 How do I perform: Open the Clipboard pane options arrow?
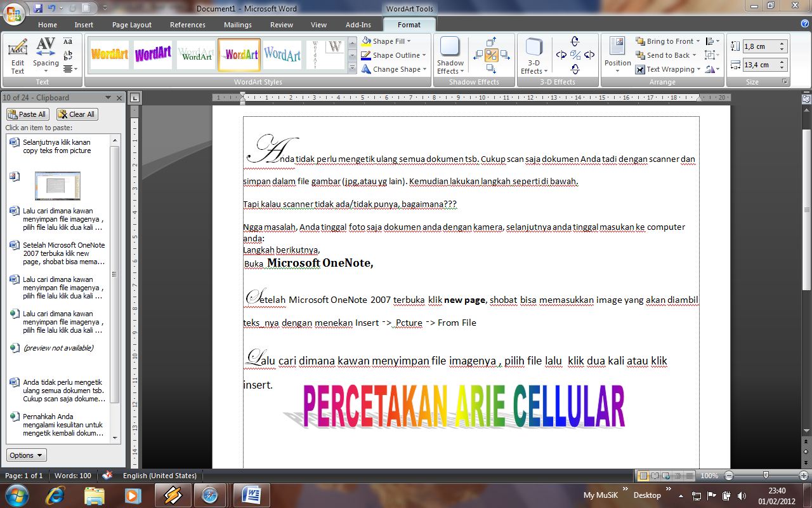pyautogui.click(x=108, y=98)
